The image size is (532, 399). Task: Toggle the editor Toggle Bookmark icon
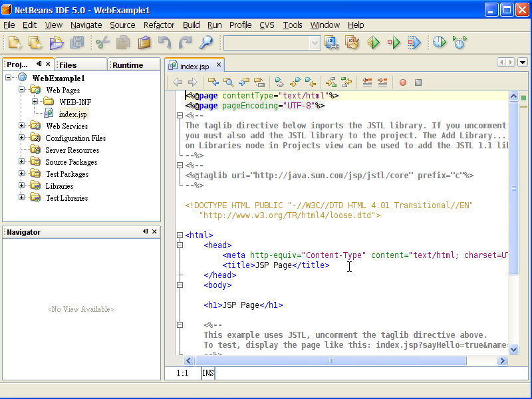point(279,82)
